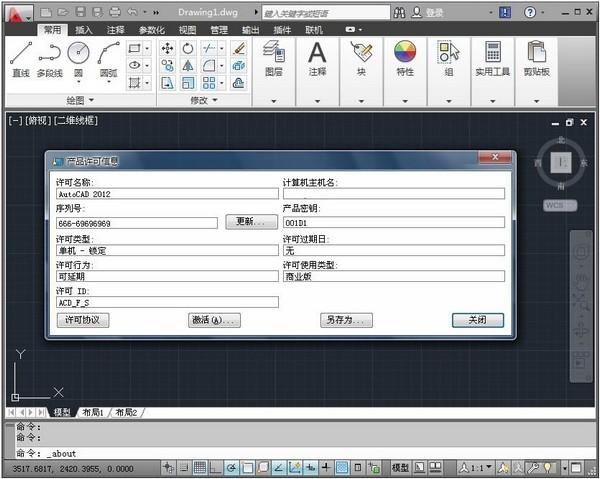Switch to the 插入 ribbon tab
Screen dimensions: 600x479
[84, 30]
